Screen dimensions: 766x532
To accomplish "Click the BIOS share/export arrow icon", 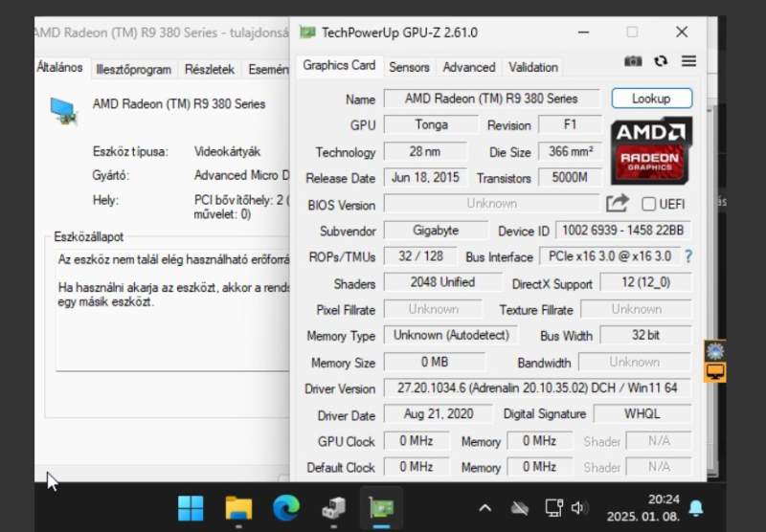I will (617, 203).
